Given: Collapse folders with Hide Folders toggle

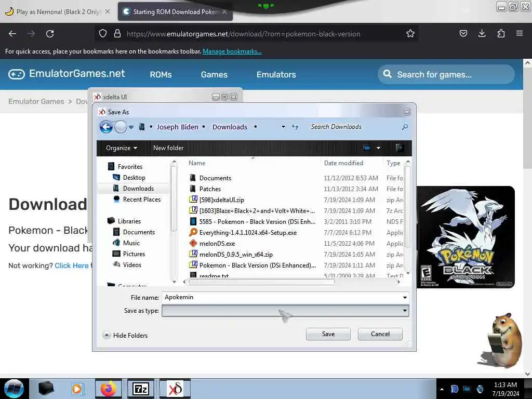Looking at the screenshot, I should 125,335.
